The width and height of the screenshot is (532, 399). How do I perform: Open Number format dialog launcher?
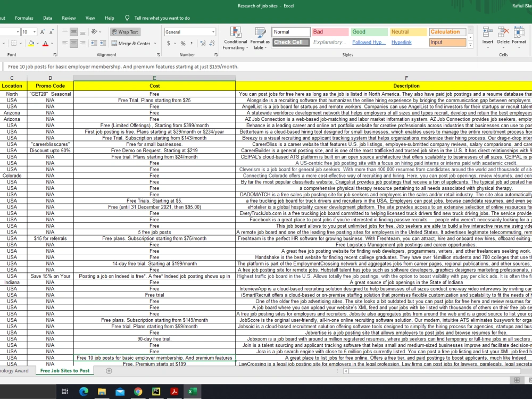(x=216, y=55)
